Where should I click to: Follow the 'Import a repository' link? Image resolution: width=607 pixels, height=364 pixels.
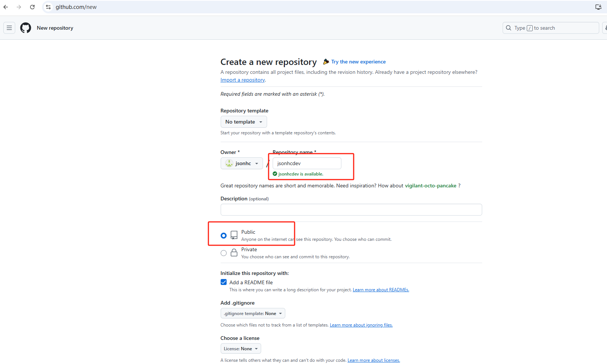click(x=243, y=80)
